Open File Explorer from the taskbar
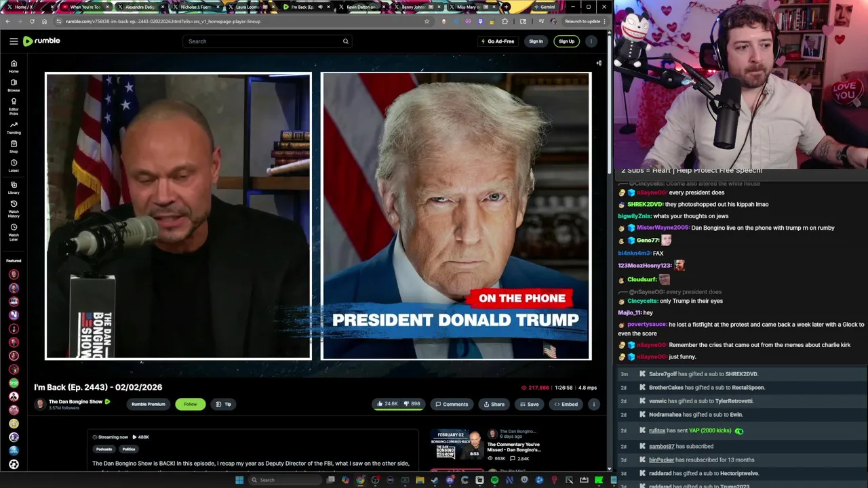The width and height of the screenshot is (868, 488). coord(420,480)
